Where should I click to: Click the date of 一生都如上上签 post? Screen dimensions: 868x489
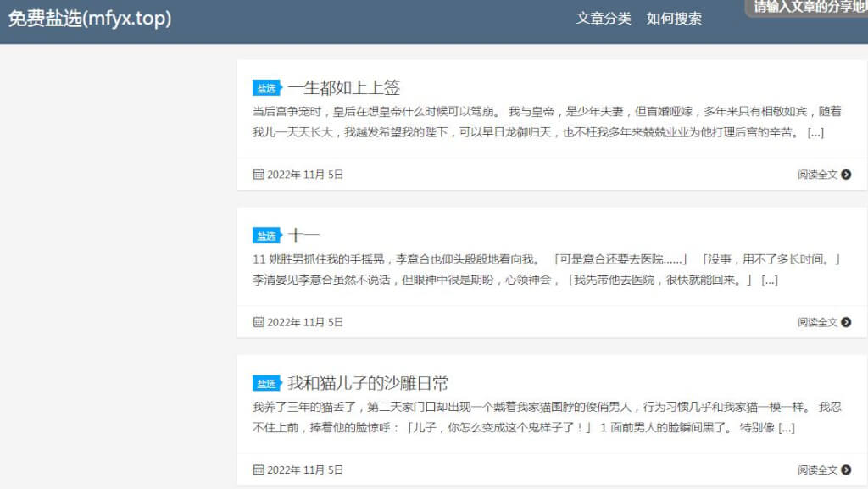pyautogui.click(x=305, y=175)
